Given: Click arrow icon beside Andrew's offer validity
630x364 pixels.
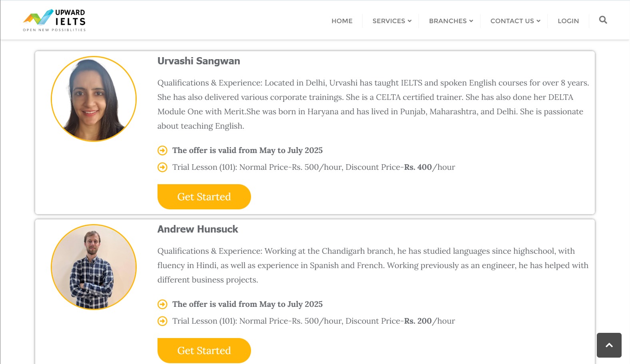Looking at the screenshot, I should (162, 304).
